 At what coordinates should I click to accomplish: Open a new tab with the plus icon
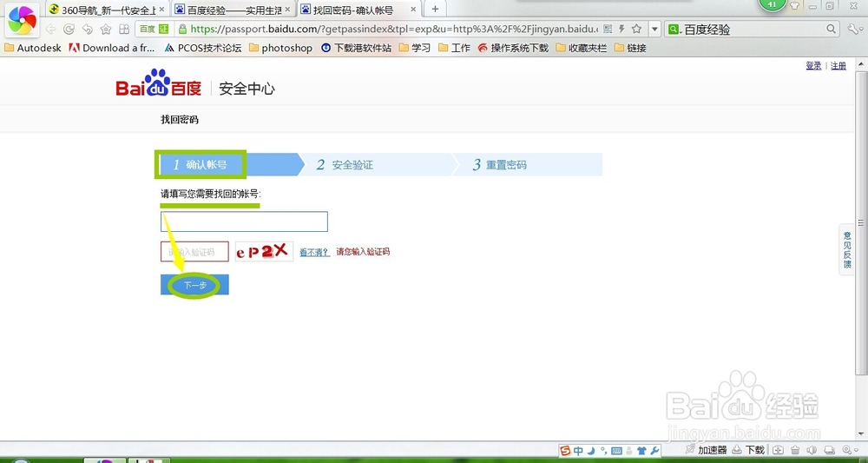[435, 9]
